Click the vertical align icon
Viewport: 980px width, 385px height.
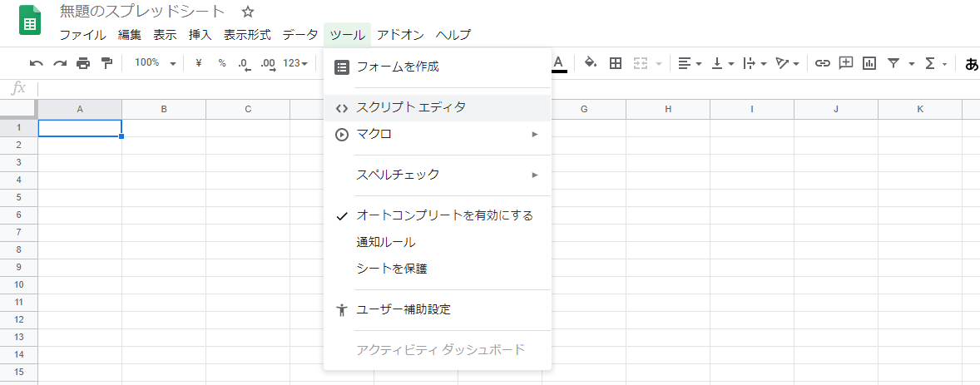click(717, 63)
